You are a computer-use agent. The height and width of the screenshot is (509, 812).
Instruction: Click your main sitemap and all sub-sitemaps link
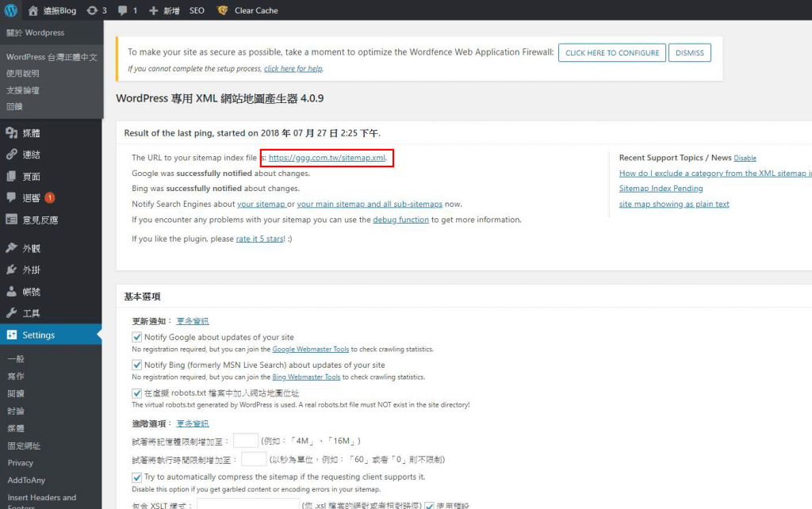370,204
